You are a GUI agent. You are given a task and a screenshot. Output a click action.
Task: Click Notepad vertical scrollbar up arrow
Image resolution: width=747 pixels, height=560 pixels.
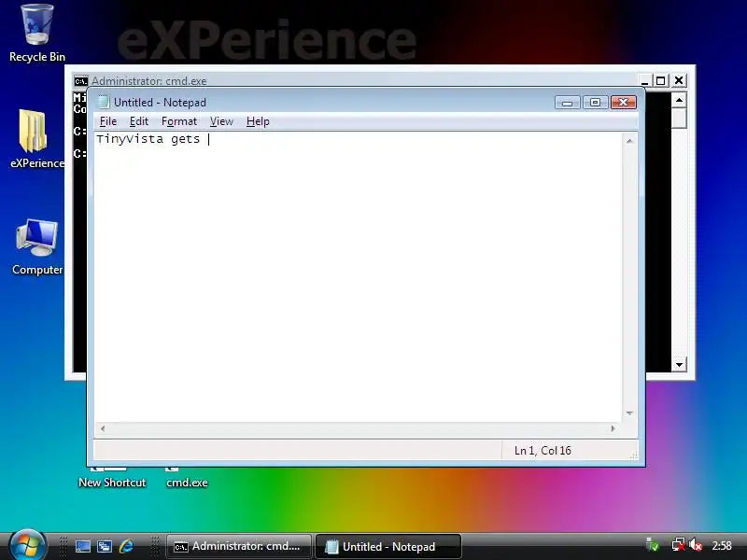[629, 141]
